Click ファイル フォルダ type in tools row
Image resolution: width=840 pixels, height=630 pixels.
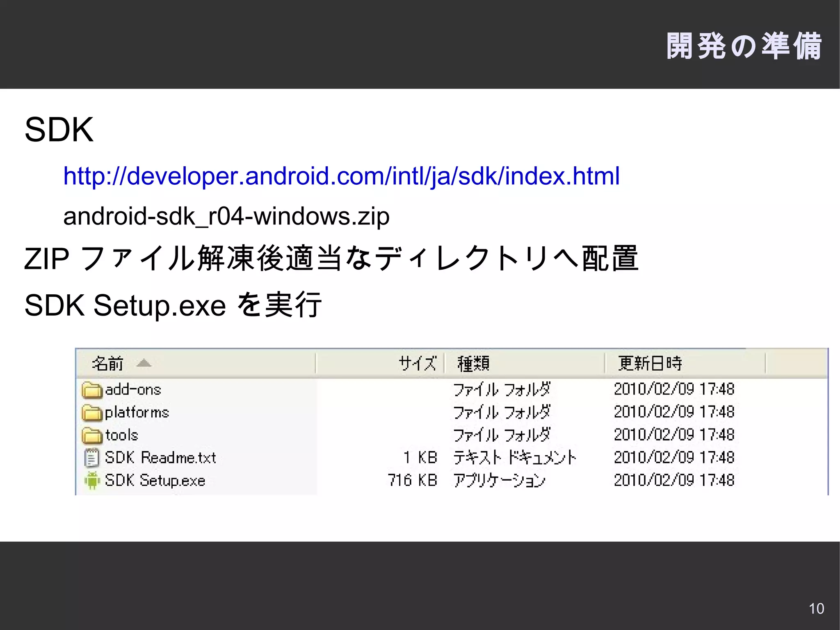click(x=502, y=435)
